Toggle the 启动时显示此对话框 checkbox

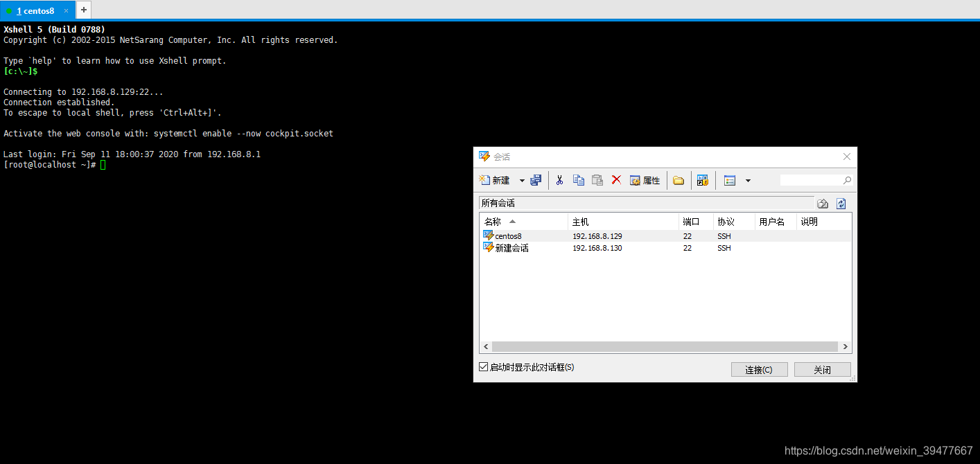483,366
